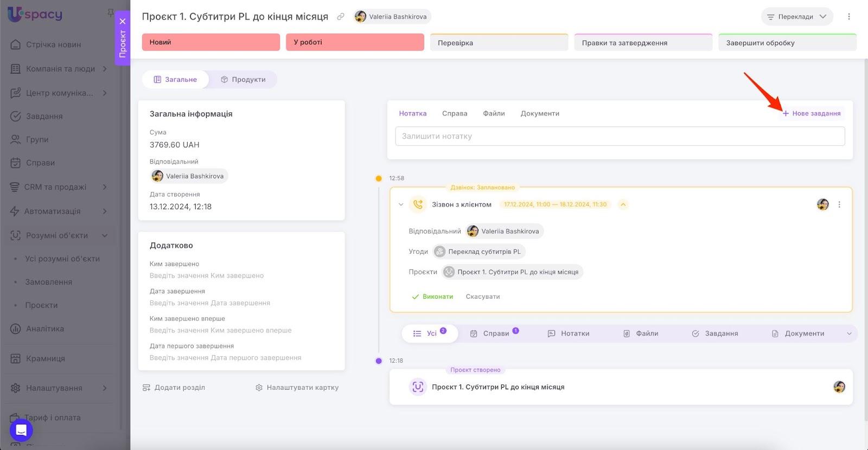Collapse Розумні об'єкти menu
Screen dimensions: 868x450
pos(59,235)
